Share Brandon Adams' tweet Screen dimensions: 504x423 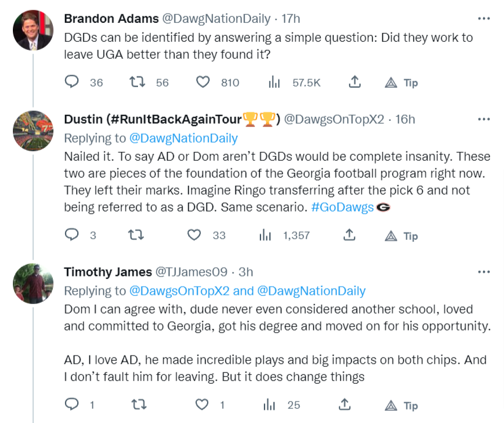(x=353, y=82)
